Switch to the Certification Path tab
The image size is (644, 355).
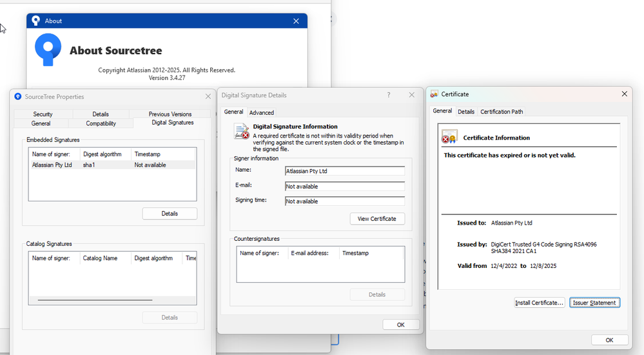tap(502, 112)
